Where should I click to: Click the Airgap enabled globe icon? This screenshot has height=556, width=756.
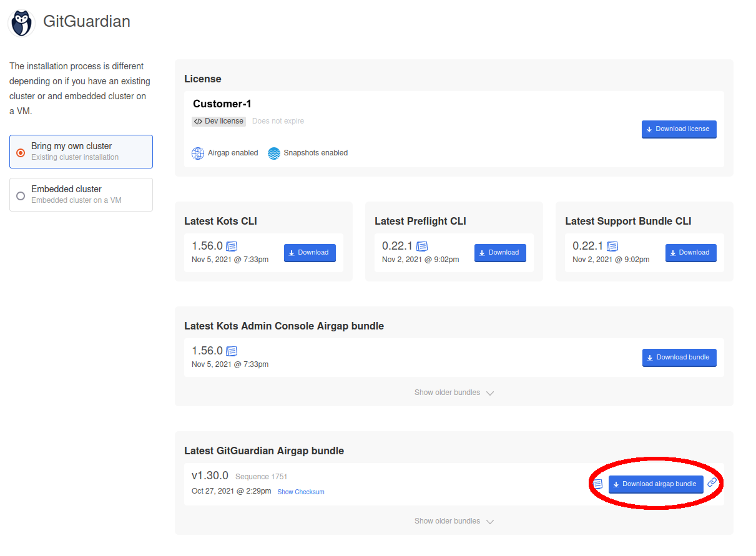click(x=198, y=153)
